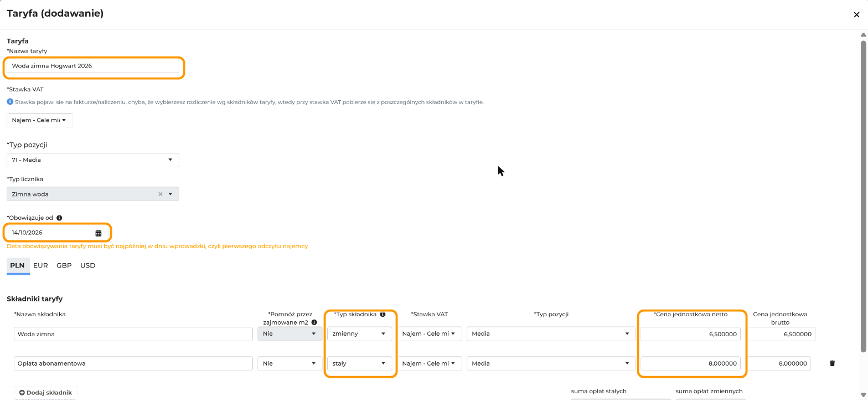Open the Media position type in Woda zimna row
The width and height of the screenshot is (868, 401).
click(551, 334)
